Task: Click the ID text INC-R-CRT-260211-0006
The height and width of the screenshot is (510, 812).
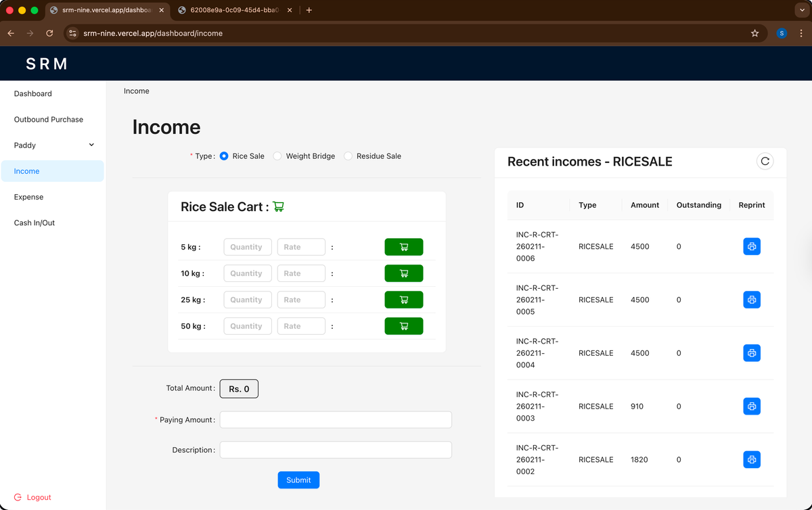Action: [x=537, y=247]
